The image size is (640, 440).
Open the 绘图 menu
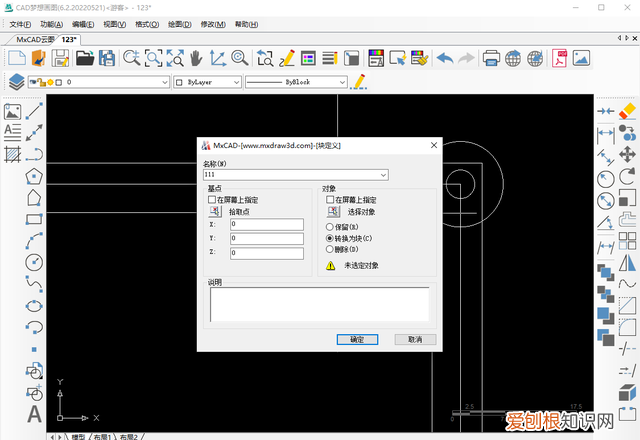click(x=181, y=23)
